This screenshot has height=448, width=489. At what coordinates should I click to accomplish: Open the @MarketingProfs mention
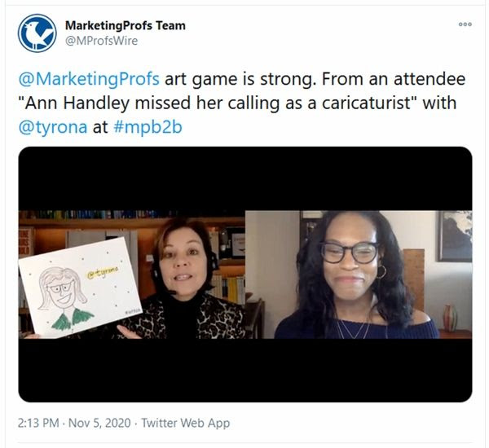[x=89, y=79]
